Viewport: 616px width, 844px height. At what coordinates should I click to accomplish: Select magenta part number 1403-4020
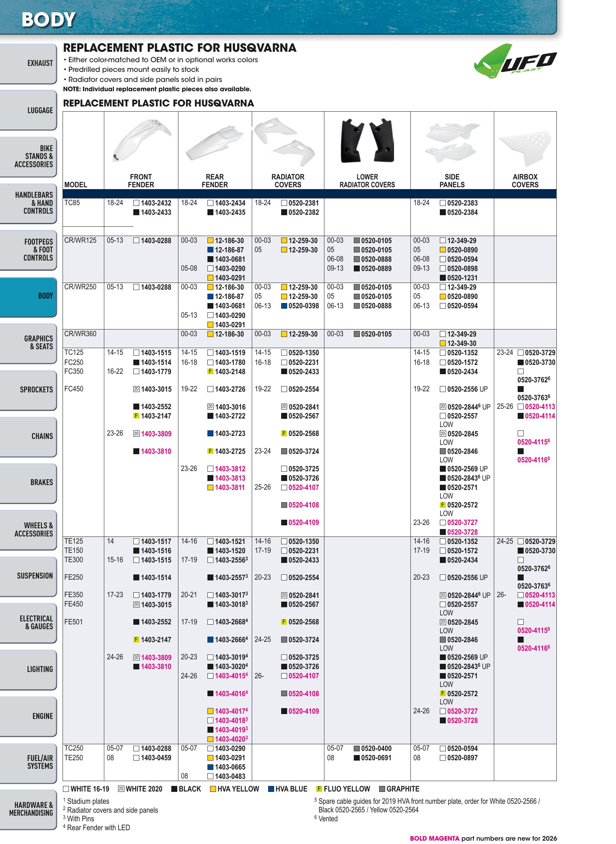231,739
